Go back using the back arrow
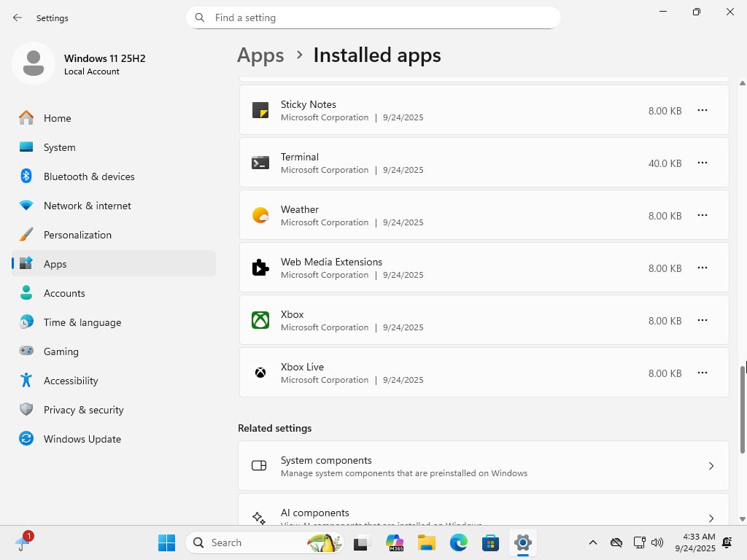Screen dimensions: 747x560 click(18, 17)
